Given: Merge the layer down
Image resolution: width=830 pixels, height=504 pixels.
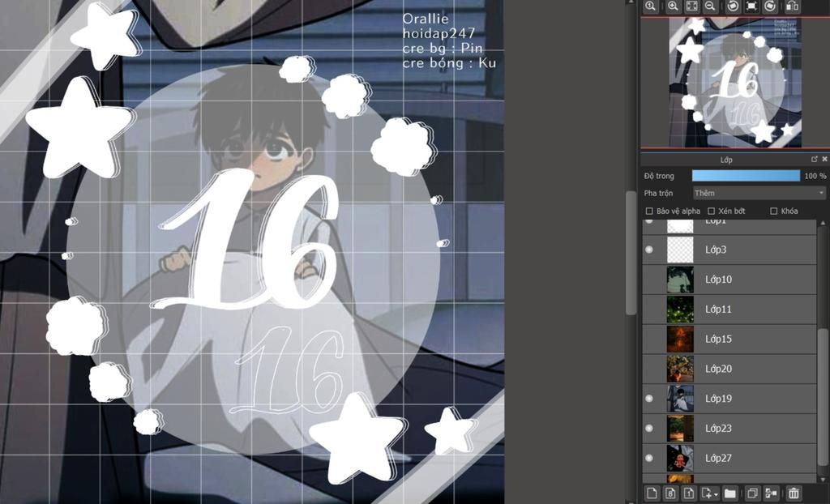Looking at the screenshot, I should [x=772, y=493].
